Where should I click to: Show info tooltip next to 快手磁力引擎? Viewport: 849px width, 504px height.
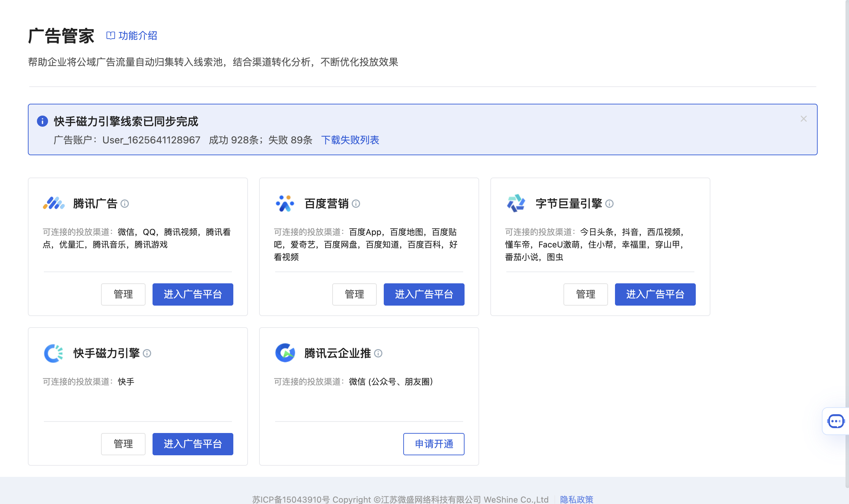[x=147, y=354]
